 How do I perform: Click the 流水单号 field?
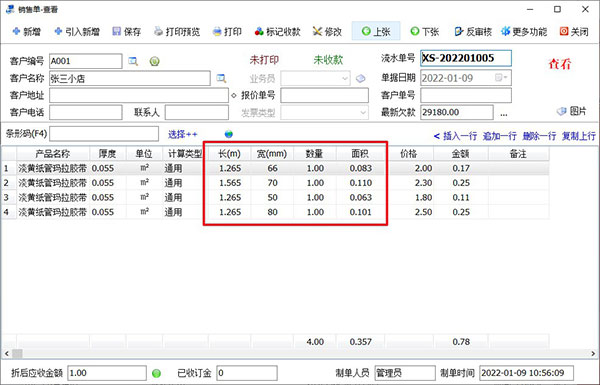[466, 58]
